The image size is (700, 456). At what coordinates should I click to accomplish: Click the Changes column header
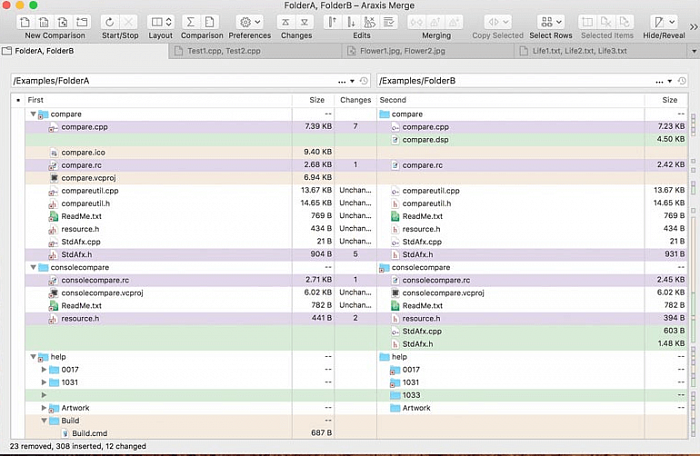(355, 100)
